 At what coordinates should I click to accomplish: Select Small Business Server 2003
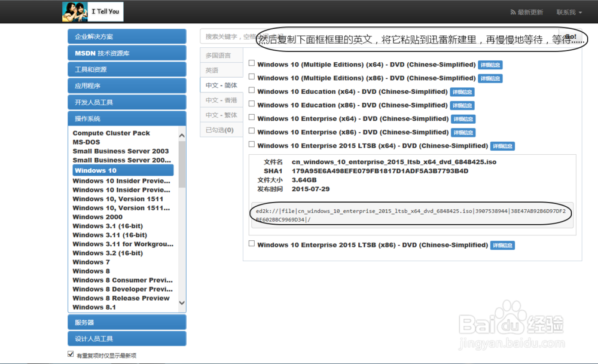pyautogui.click(x=121, y=151)
